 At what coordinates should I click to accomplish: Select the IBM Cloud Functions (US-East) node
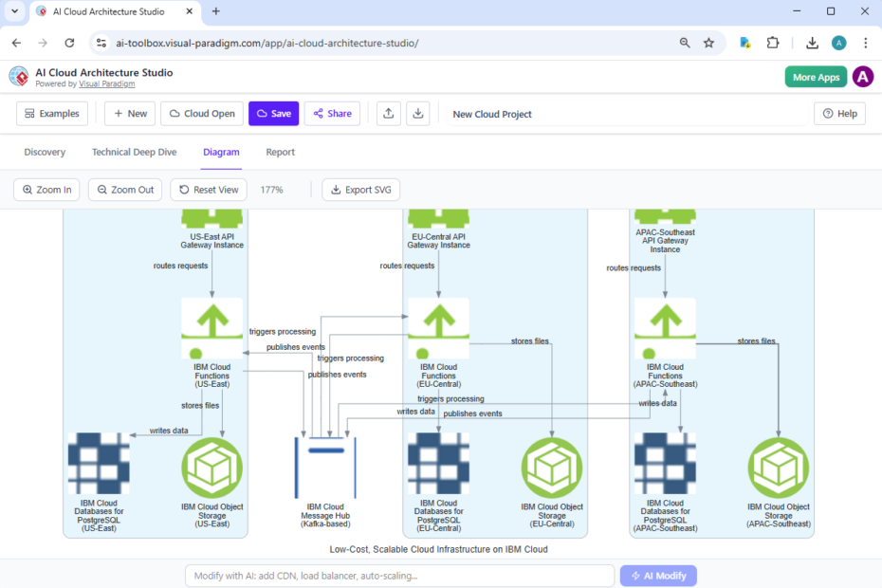[x=211, y=325]
